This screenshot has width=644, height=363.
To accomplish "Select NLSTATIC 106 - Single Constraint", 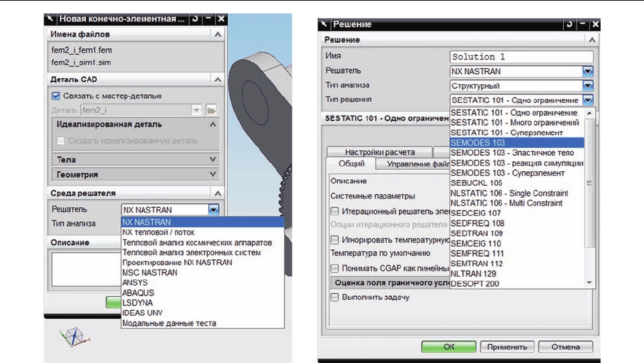I will click(x=517, y=193).
